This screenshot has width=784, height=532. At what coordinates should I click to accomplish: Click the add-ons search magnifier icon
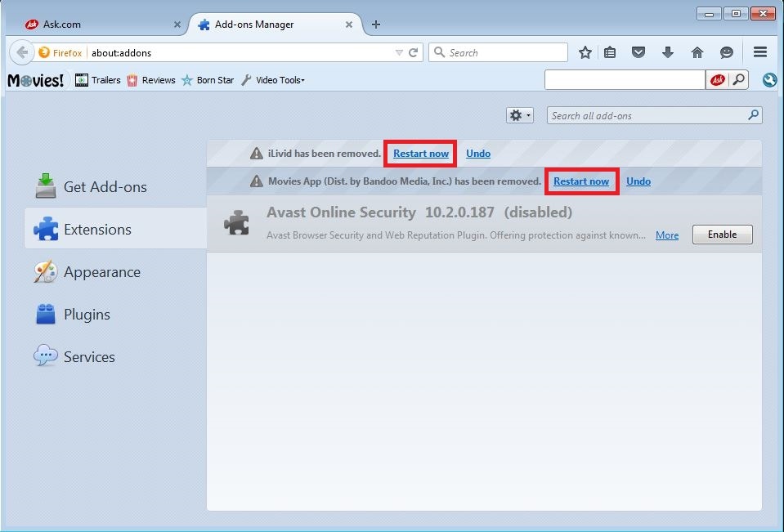pyautogui.click(x=753, y=115)
